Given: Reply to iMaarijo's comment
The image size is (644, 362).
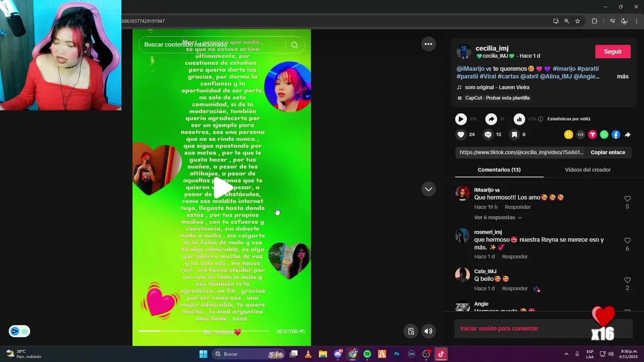Looking at the screenshot, I should [x=518, y=207].
